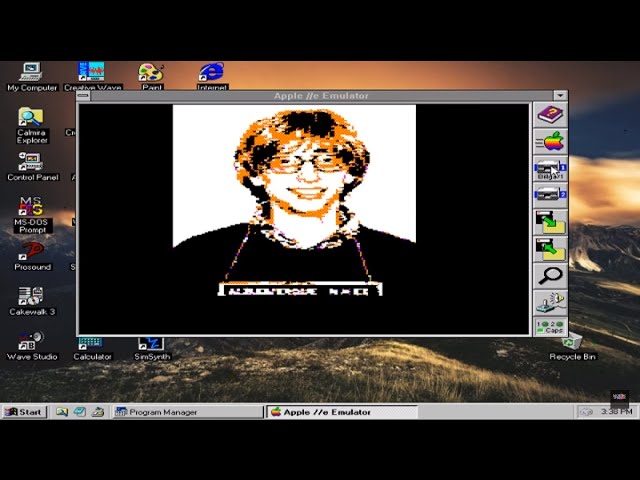Switch to Program Manager in the taskbar
Viewport: 640px width, 480px height.
188,412
